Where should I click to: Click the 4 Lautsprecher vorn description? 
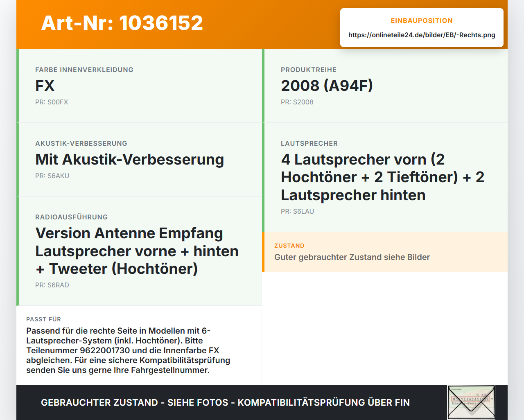pyautogui.click(x=383, y=177)
